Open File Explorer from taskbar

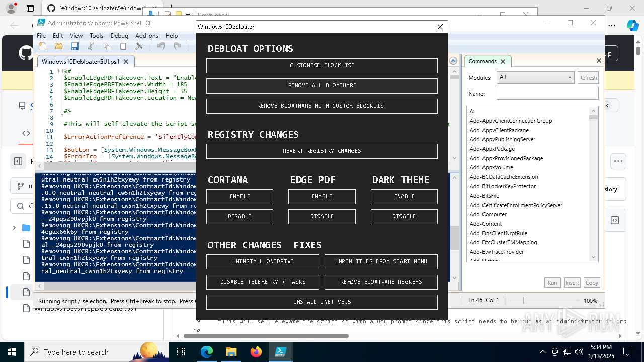231,352
